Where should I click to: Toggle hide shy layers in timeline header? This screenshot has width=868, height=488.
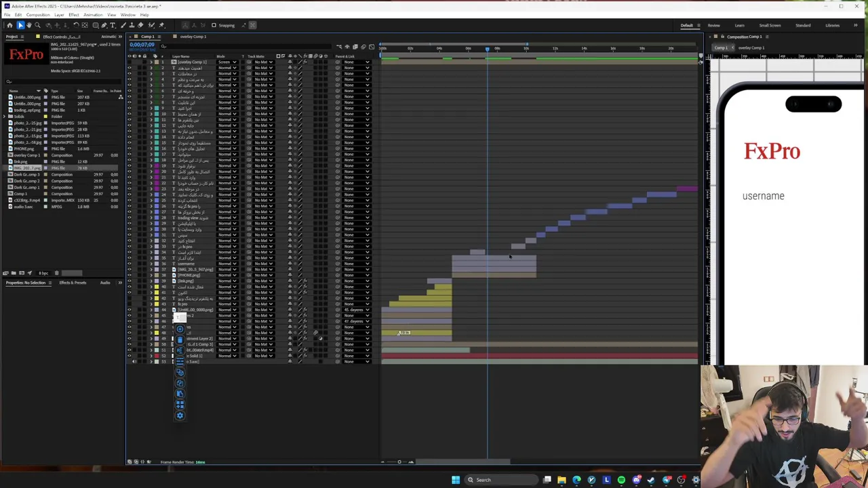347,47
